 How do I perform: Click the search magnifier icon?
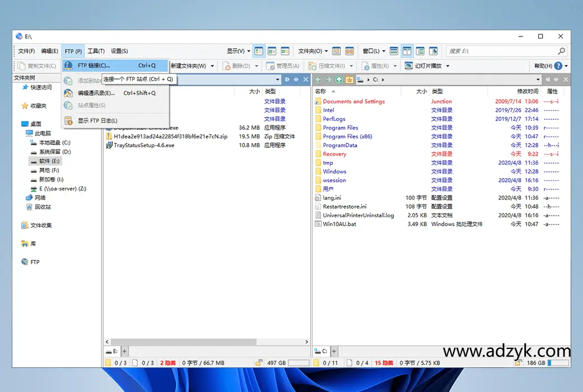(x=562, y=51)
